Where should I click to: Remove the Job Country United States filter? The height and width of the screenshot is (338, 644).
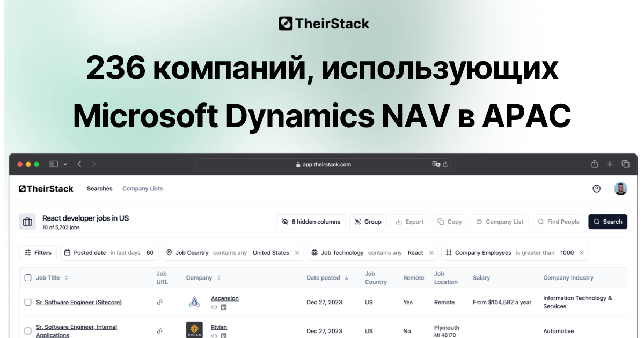click(x=297, y=253)
